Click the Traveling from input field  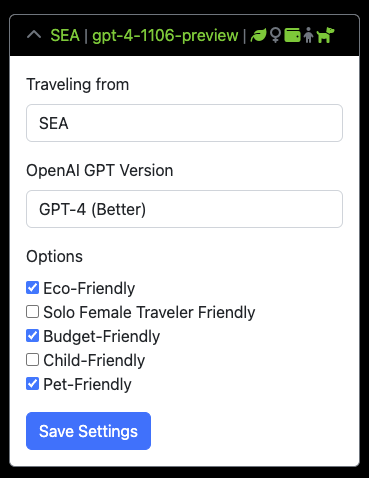pos(184,123)
